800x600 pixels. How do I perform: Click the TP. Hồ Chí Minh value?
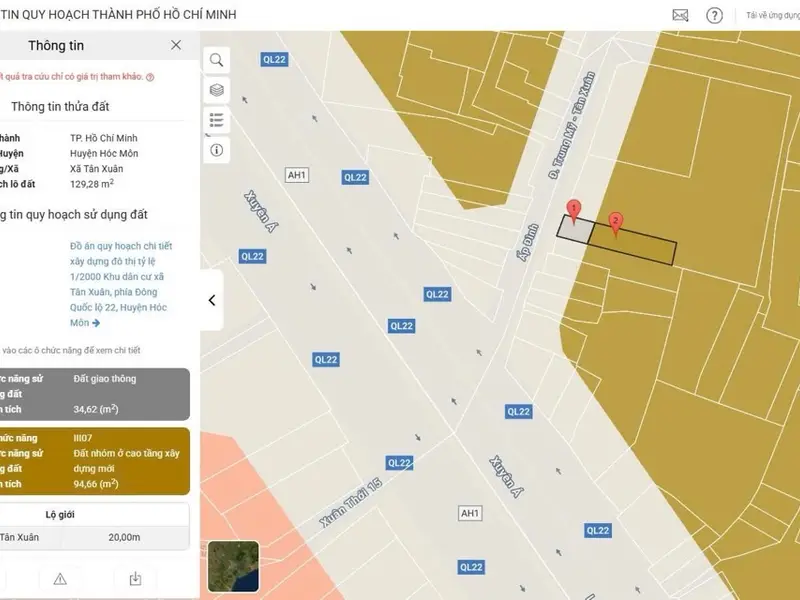click(x=104, y=138)
